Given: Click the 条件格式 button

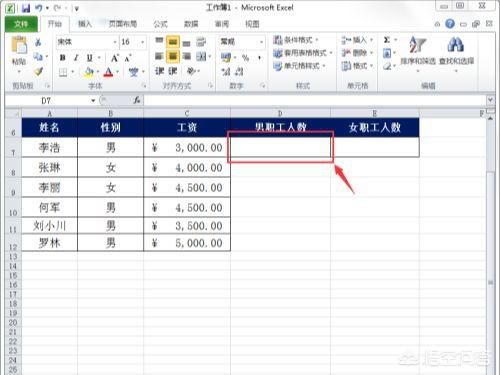Looking at the screenshot, I should tap(296, 40).
